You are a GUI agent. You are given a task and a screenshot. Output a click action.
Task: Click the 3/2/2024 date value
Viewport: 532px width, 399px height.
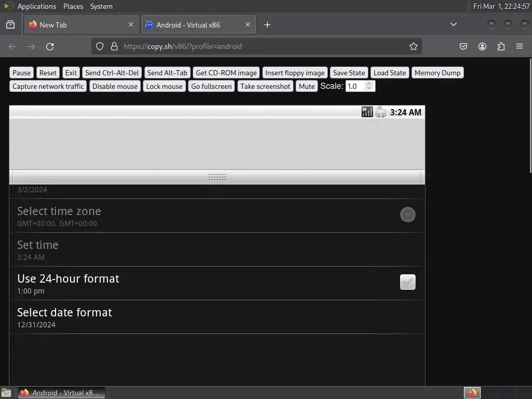coord(32,190)
